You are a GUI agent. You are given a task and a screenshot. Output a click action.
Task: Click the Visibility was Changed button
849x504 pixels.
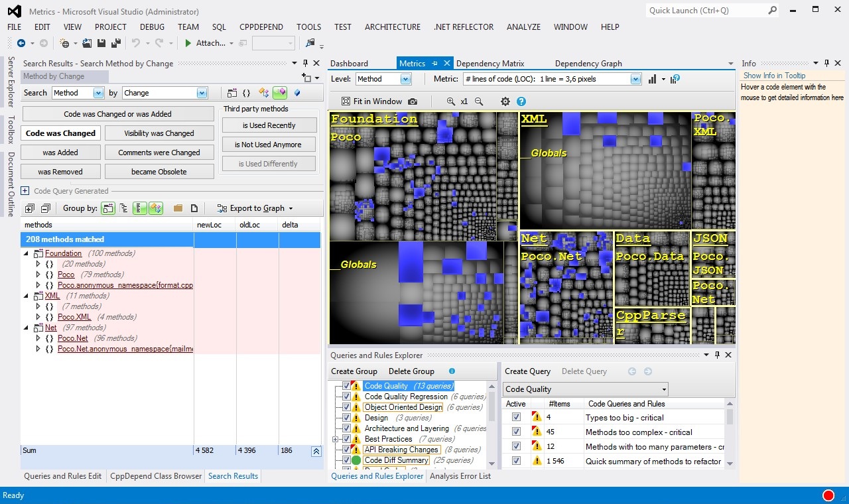coord(159,133)
